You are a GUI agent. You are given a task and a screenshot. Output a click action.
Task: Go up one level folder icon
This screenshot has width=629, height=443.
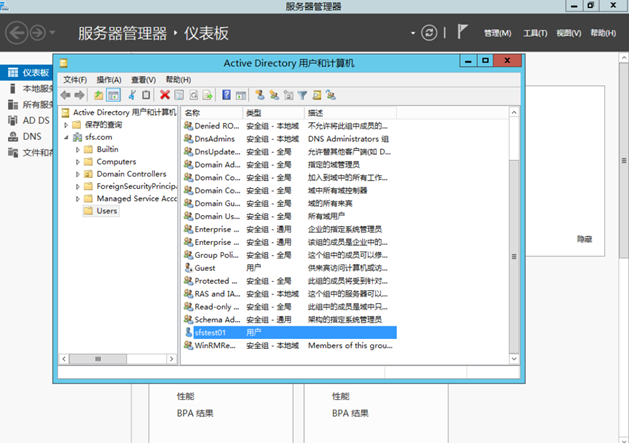pyautogui.click(x=98, y=95)
